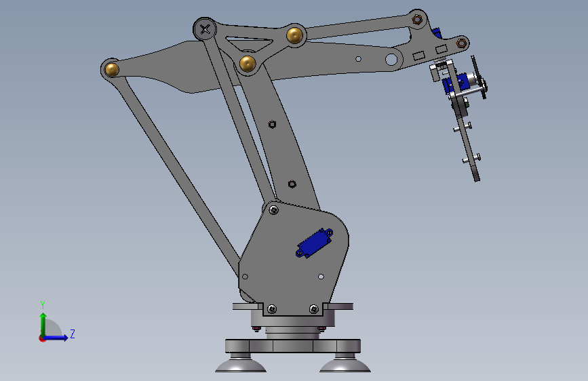Select the triangular cutout in the upper link plate
Image resolution: width=588 pixels, height=381 pixels.
point(250,44)
